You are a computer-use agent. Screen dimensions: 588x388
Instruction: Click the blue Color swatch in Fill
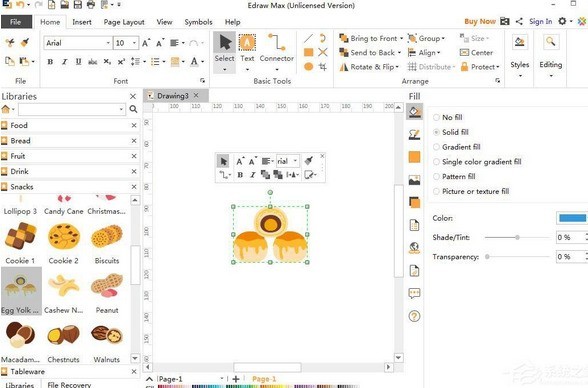pos(572,218)
